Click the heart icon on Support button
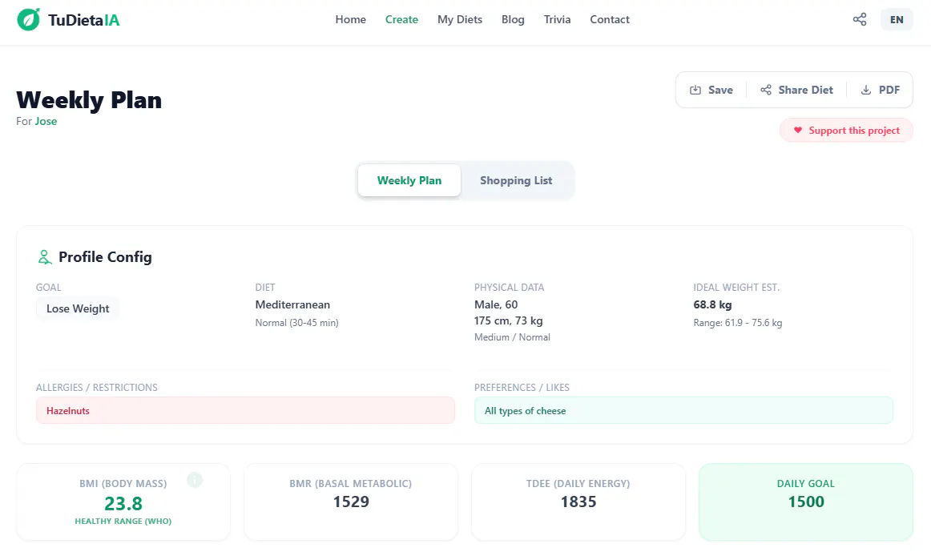This screenshot has width=931, height=560. click(x=797, y=130)
